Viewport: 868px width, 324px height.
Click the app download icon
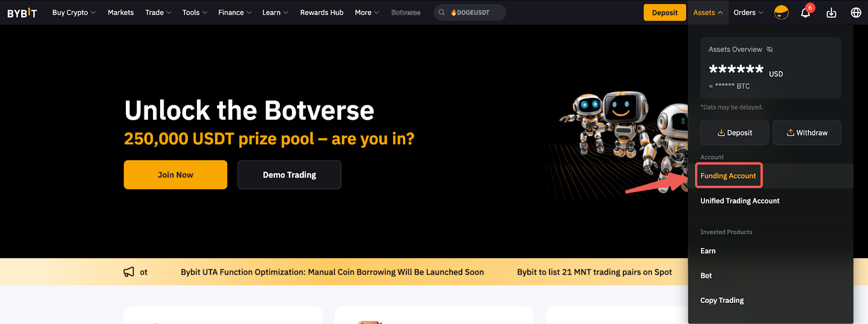(x=831, y=13)
